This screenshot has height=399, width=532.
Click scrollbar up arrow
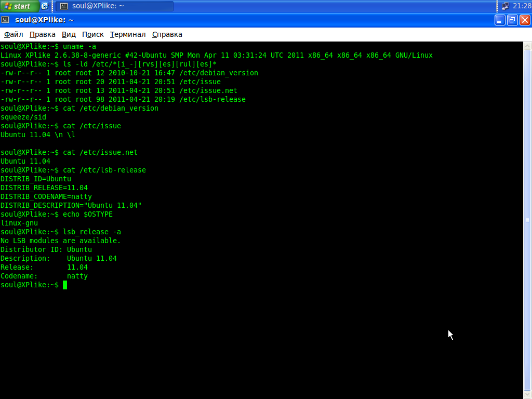coord(527,46)
